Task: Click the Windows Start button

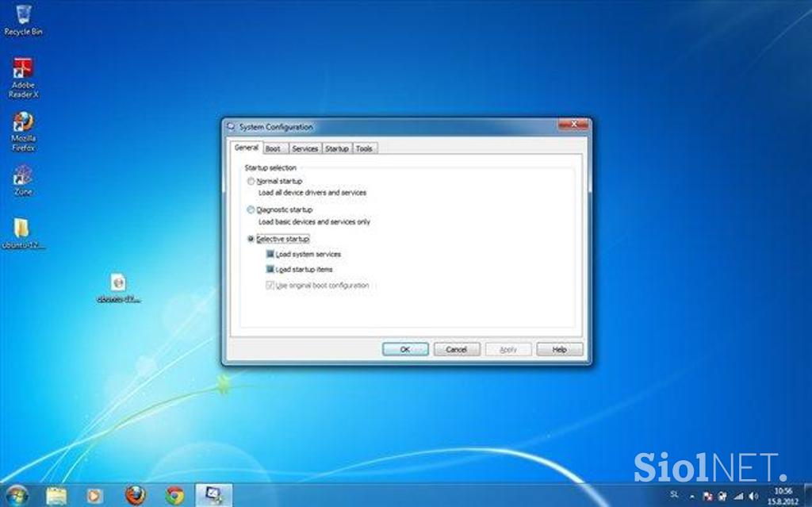Action: click(x=17, y=495)
